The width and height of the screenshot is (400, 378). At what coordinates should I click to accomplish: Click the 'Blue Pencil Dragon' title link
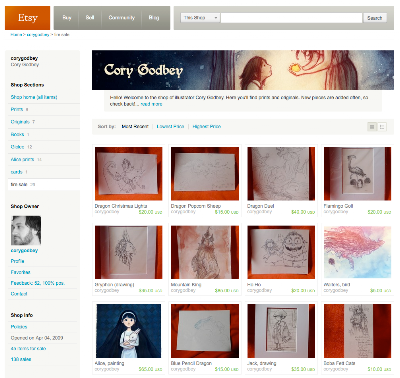coord(191,363)
